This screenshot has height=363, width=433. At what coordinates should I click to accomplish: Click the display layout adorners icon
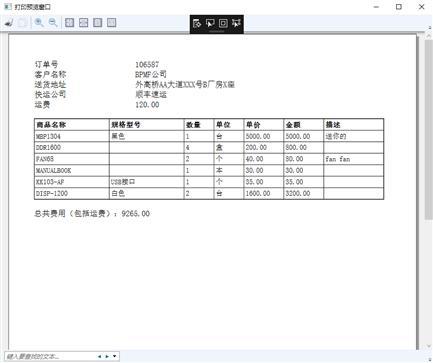coord(223,23)
